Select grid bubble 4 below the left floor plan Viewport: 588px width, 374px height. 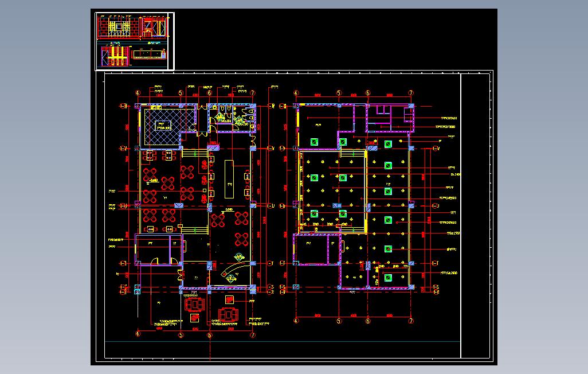pos(138,334)
